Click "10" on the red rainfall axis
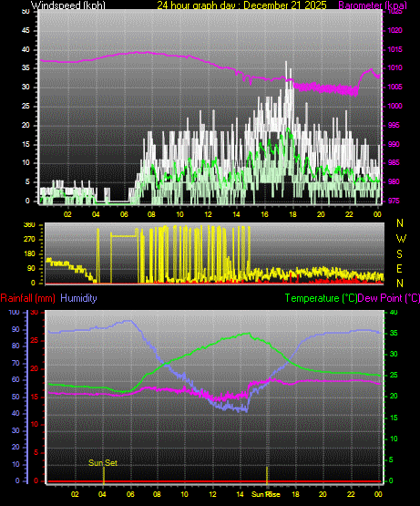The height and width of the screenshot is (506, 420). (35, 424)
